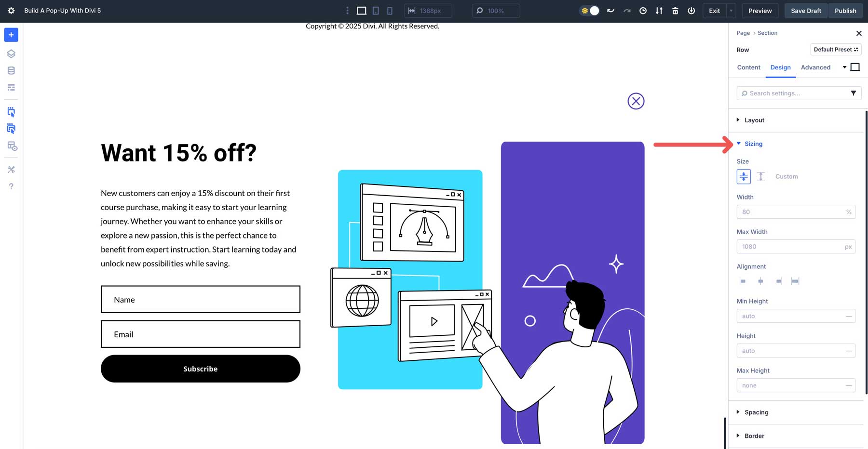
Task: Open the Content tab
Action: (748, 67)
